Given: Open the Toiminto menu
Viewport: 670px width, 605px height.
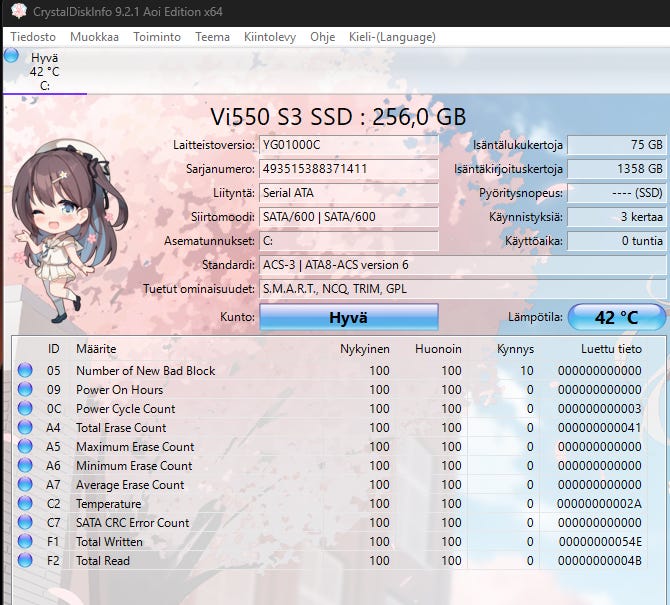Looking at the screenshot, I should pyautogui.click(x=157, y=37).
